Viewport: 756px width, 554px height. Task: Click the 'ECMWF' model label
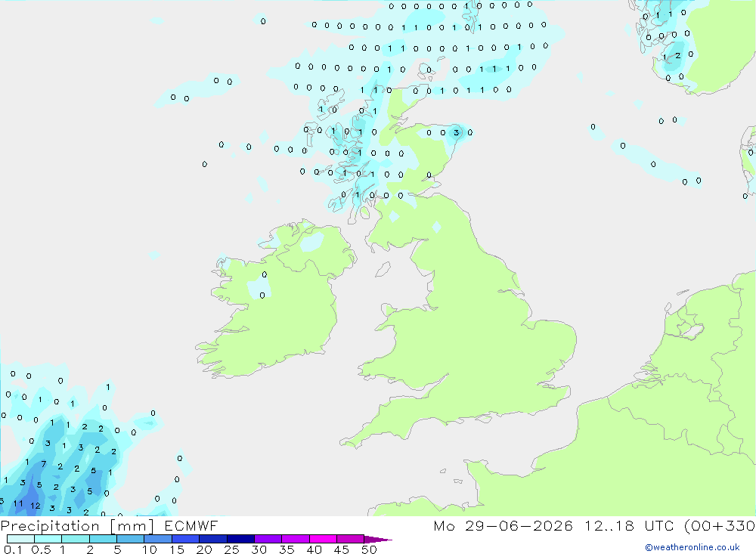tap(191, 526)
